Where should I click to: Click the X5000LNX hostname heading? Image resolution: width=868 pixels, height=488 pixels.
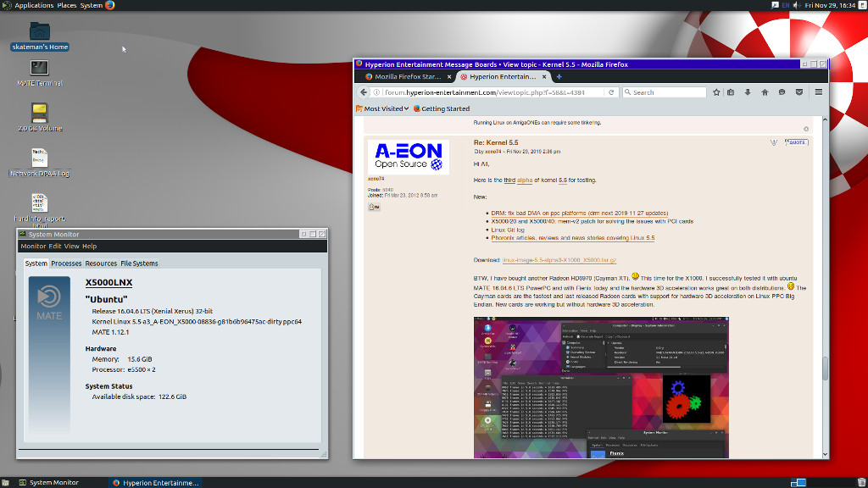click(x=108, y=282)
